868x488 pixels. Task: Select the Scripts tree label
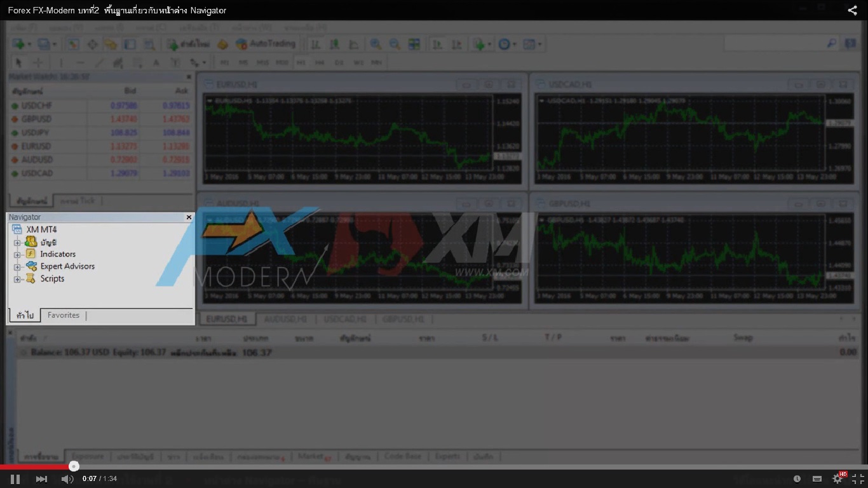pos(52,278)
